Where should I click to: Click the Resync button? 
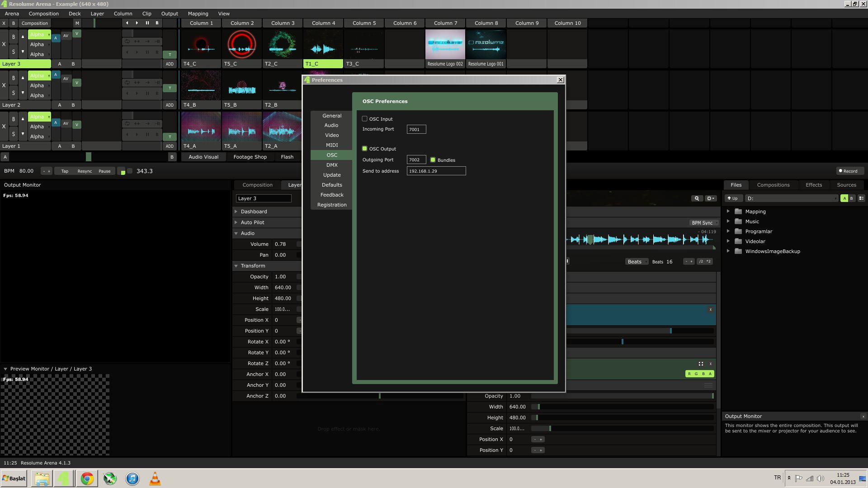click(85, 171)
